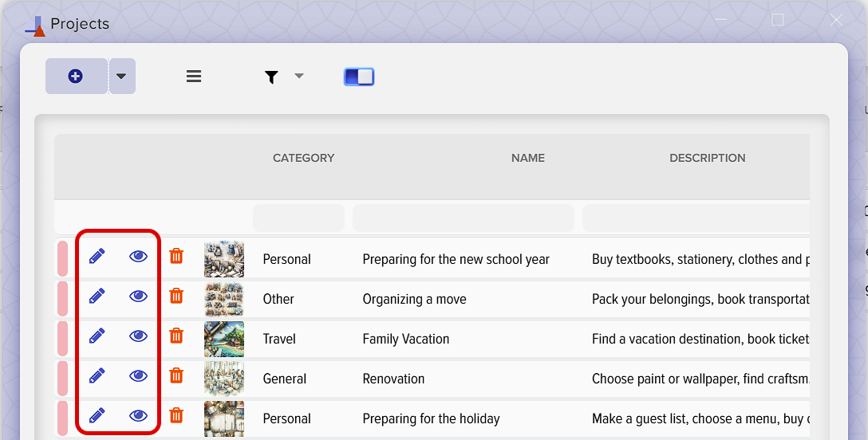Click pink color marker of 'Renovation' row

(x=62, y=379)
